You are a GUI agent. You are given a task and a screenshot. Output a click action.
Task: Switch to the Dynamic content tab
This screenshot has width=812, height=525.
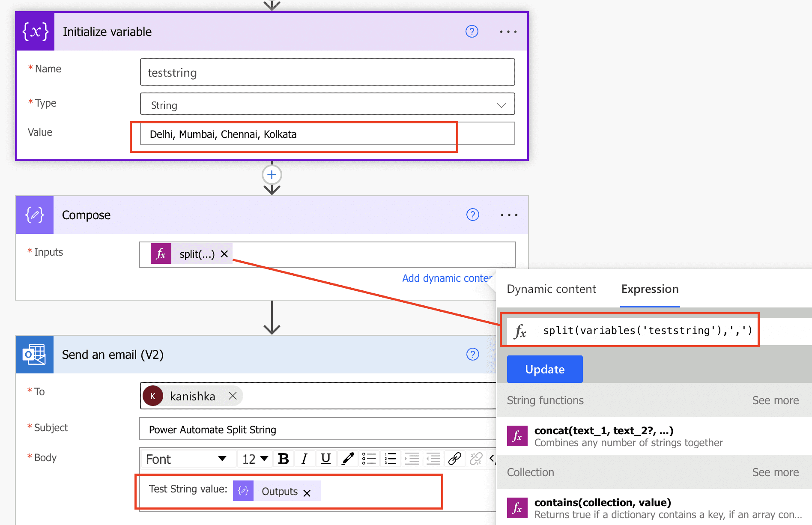coord(551,289)
